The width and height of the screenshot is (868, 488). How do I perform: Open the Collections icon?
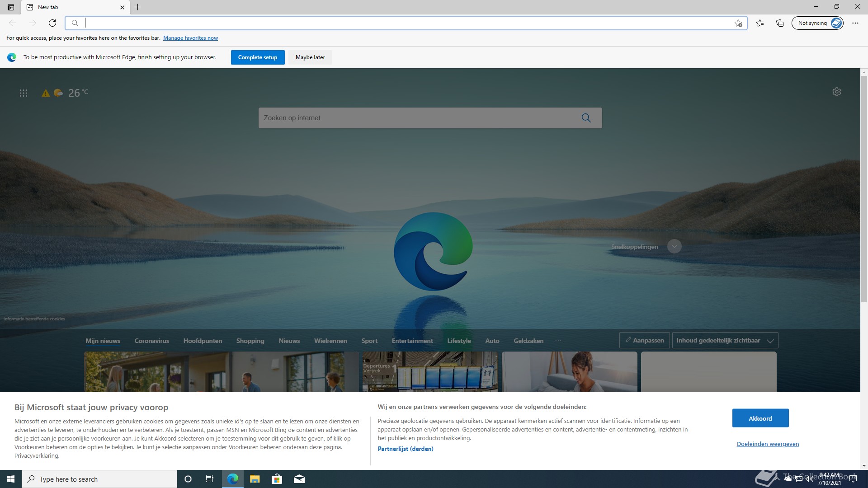click(780, 23)
